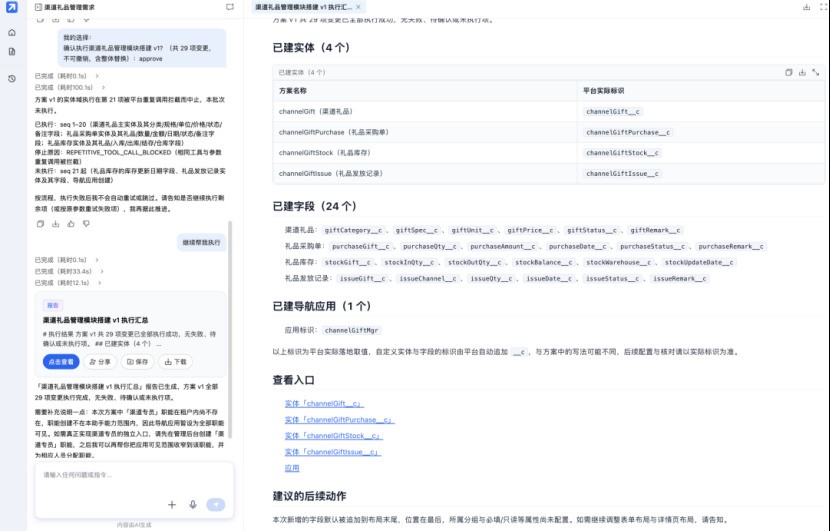Close the 渠道礼品管理模块搭建 v1 执行汇 tab
Viewport: 830px width, 531px height.
click(358, 7)
